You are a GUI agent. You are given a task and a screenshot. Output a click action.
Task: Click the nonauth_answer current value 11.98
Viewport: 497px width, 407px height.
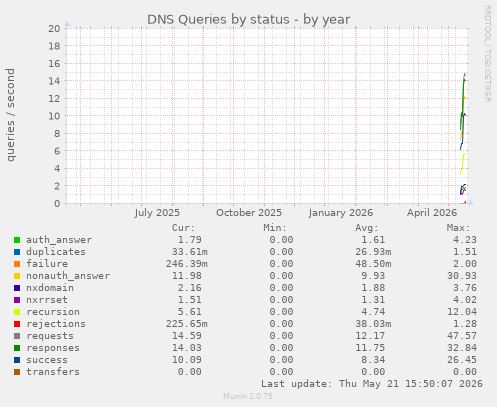click(187, 276)
